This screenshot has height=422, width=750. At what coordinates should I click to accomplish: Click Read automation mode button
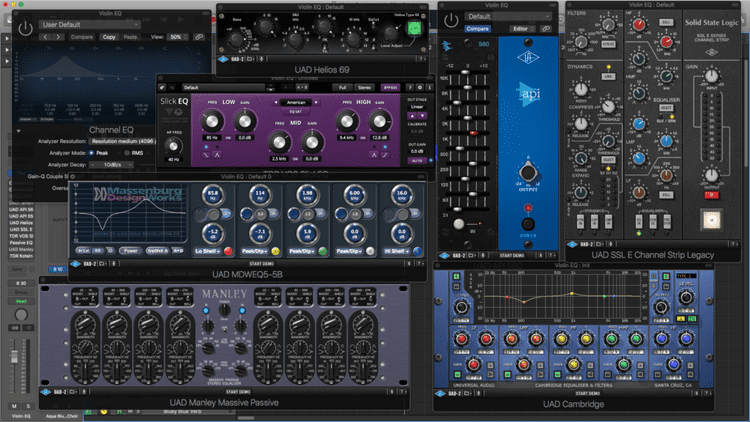pyautogui.click(x=21, y=301)
